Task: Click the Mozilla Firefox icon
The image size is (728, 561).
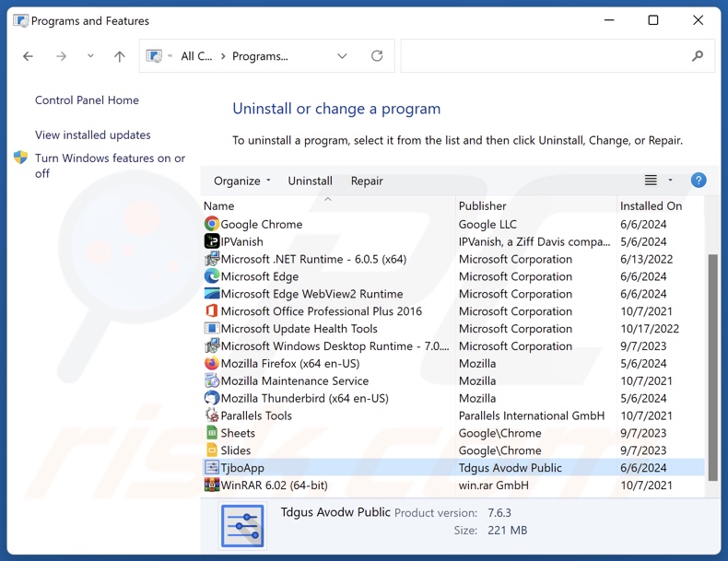Action: coord(212,364)
